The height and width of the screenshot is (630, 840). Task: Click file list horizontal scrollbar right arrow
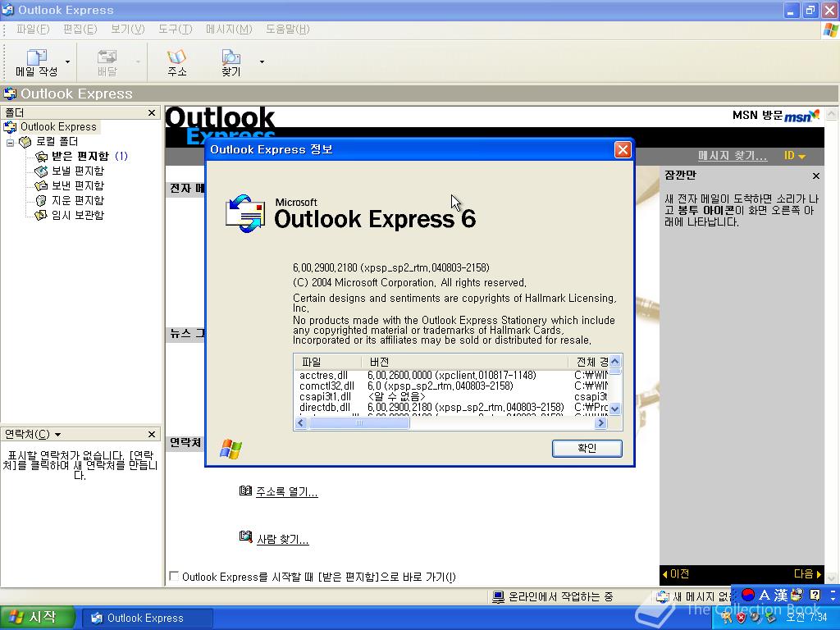coord(600,423)
